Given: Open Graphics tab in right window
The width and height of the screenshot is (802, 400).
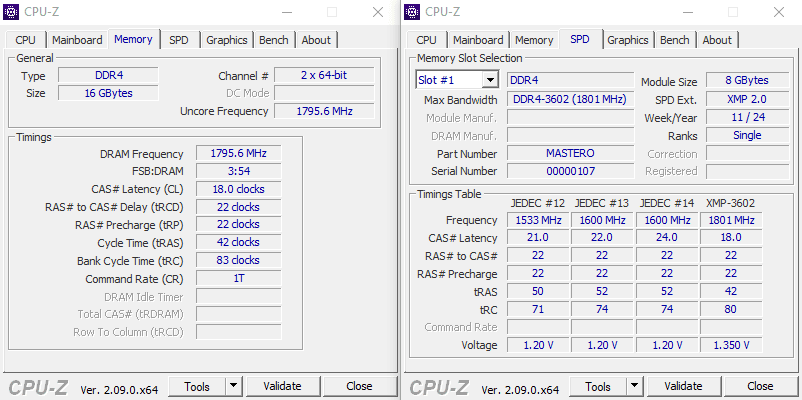Looking at the screenshot, I should point(628,40).
